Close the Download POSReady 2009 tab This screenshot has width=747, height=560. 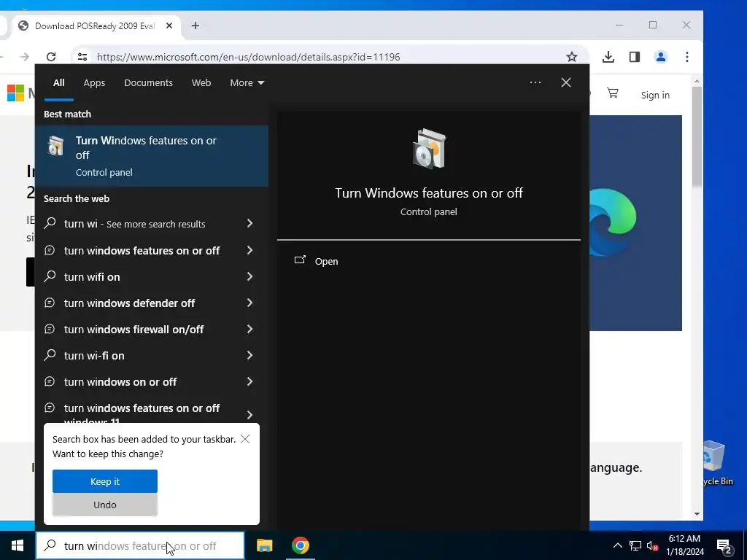point(169,26)
